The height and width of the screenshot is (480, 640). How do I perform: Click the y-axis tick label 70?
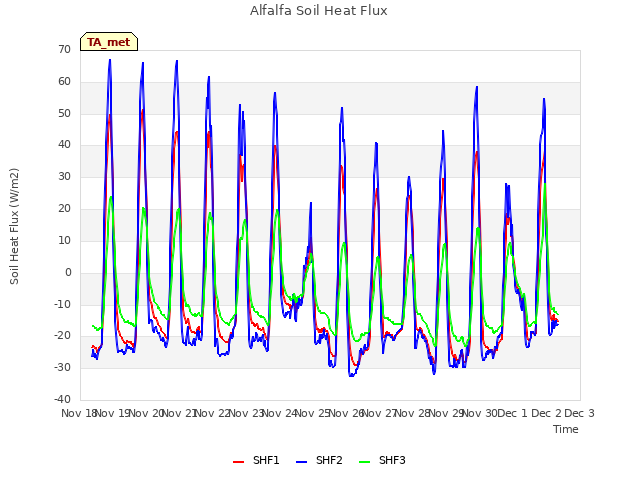[x=64, y=49]
